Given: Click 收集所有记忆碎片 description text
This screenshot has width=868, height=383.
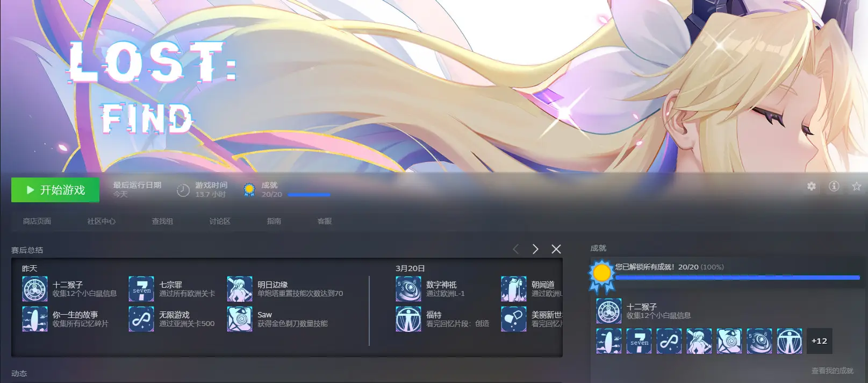Looking at the screenshot, I should pos(81,324).
